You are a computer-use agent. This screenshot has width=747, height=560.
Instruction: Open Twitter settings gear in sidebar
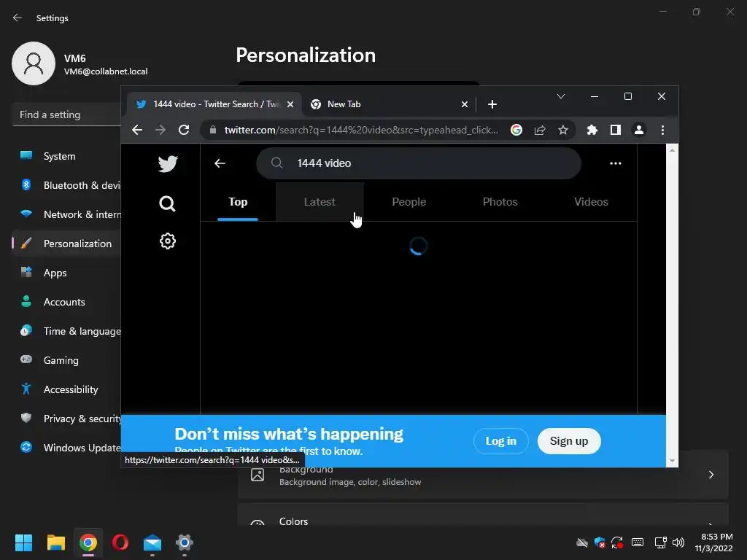[168, 241]
